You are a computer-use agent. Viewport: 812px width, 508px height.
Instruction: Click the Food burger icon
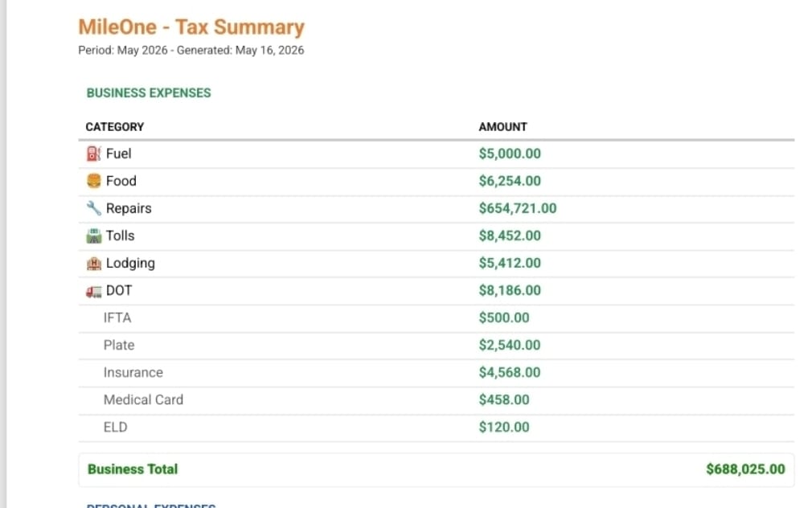click(94, 181)
